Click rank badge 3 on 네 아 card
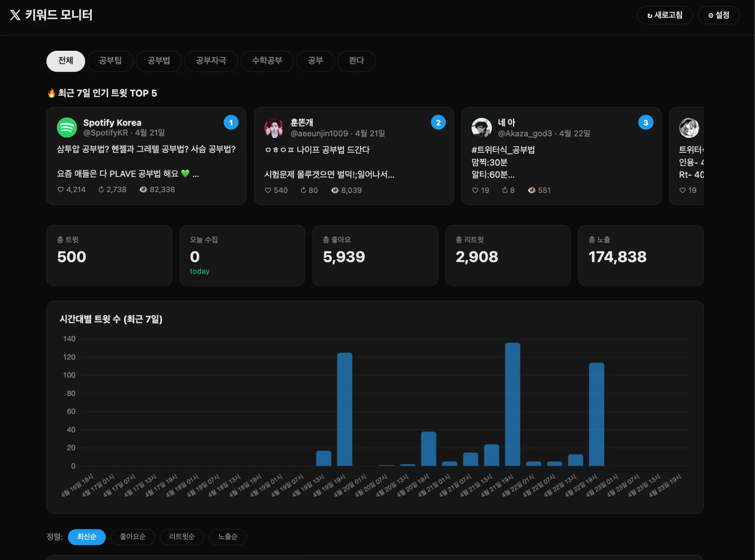This screenshot has width=755, height=560. click(646, 122)
